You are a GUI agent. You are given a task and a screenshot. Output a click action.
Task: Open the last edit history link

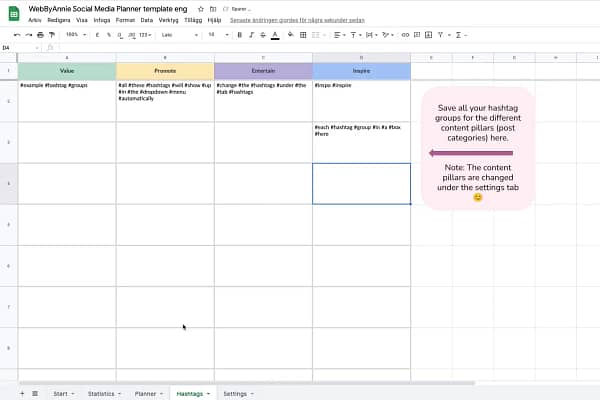tap(297, 20)
